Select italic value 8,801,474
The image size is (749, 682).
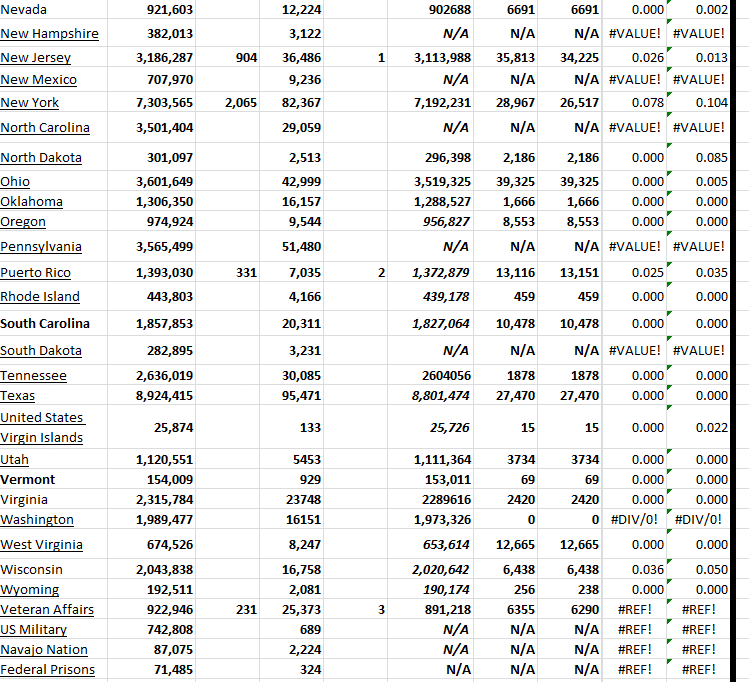430,395
